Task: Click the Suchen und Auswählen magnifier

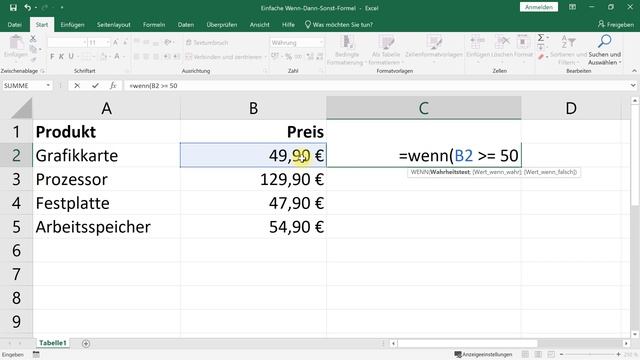Action: [604, 42]
